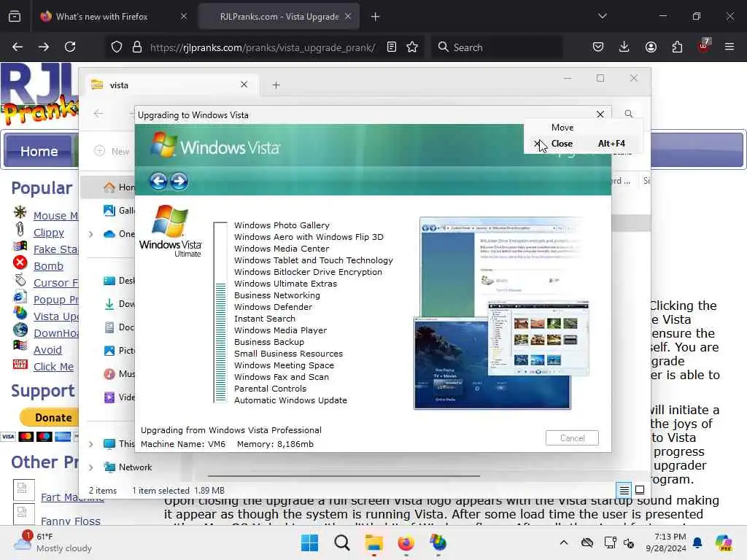Click Windows Bitlocker Drive Encryption text
Viewport: 747px width, 560px height.
pyautogui.click(x=309, y=272)
